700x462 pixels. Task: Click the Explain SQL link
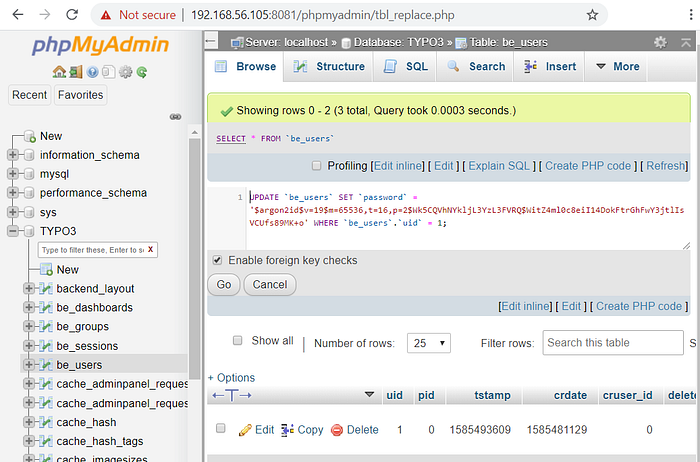point(500,166)
